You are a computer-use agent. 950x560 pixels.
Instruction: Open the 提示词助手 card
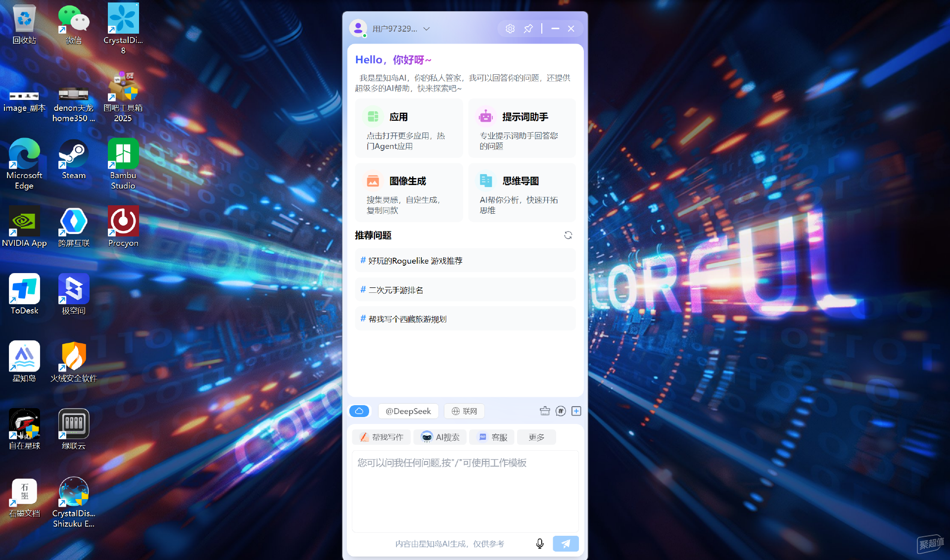[522, 129]
